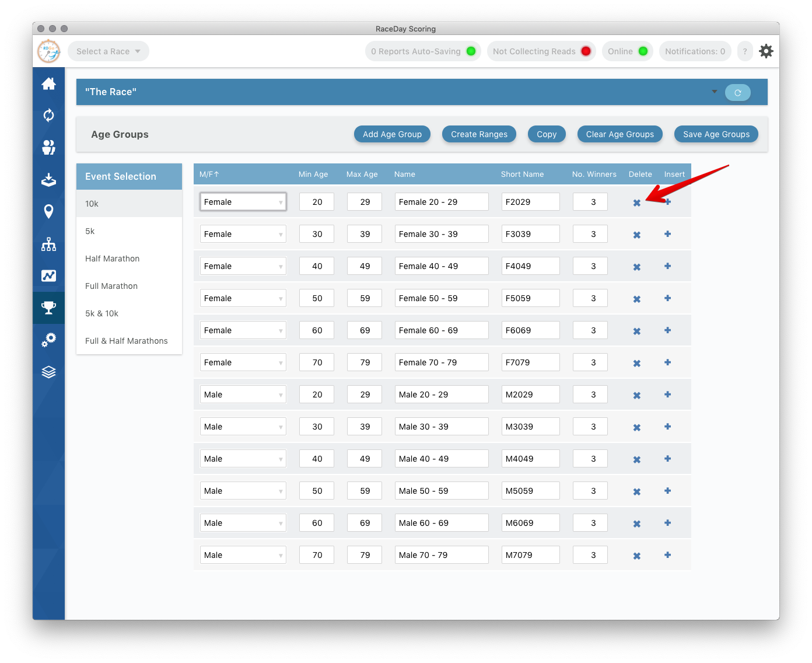Insert a row after Female 30 - 39
This screenshot has height=663, width=812.
(x=667, y=234)
